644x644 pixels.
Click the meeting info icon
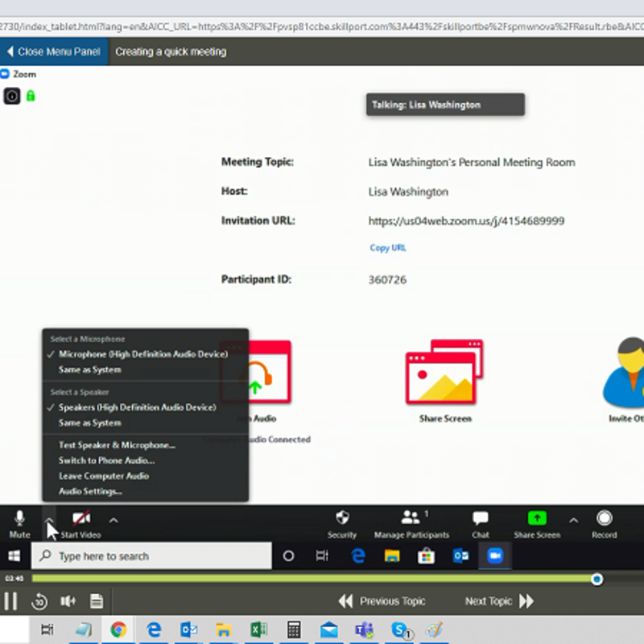[12, 96]
